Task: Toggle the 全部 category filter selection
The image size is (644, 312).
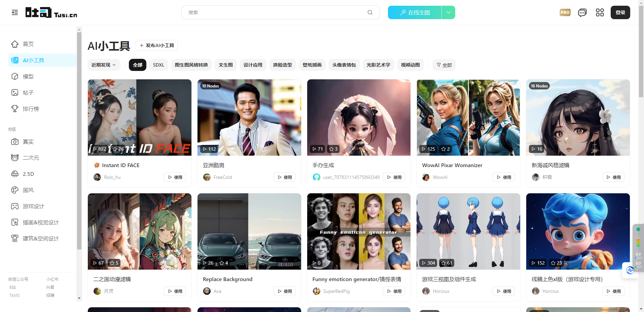Action: pos(137,65)
